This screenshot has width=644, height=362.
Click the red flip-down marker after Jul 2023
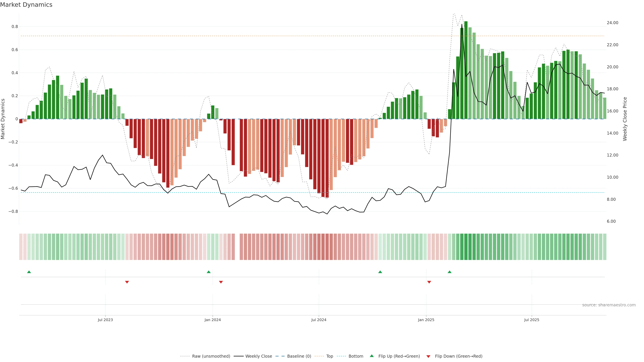point(127,282)
